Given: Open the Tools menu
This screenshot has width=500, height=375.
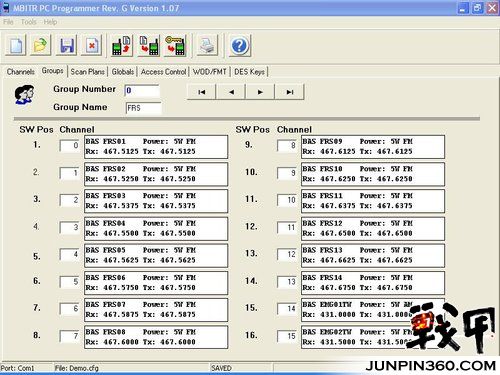Looking at the screenshot, I should [29, 22].
